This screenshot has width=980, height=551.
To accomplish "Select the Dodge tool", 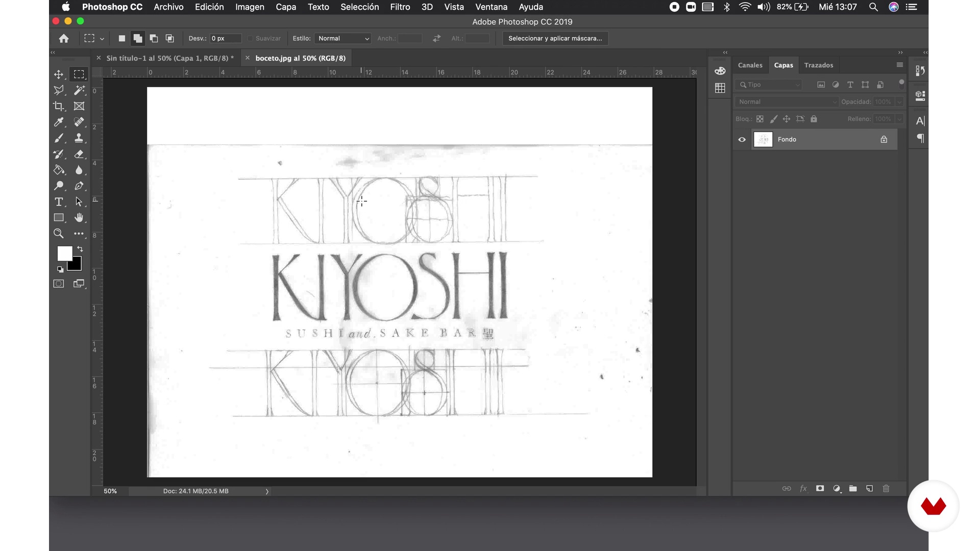I will pos(59,186).
